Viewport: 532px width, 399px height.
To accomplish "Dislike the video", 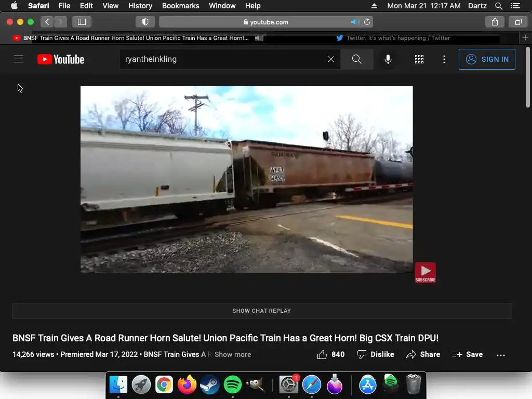I will point(375,354).
